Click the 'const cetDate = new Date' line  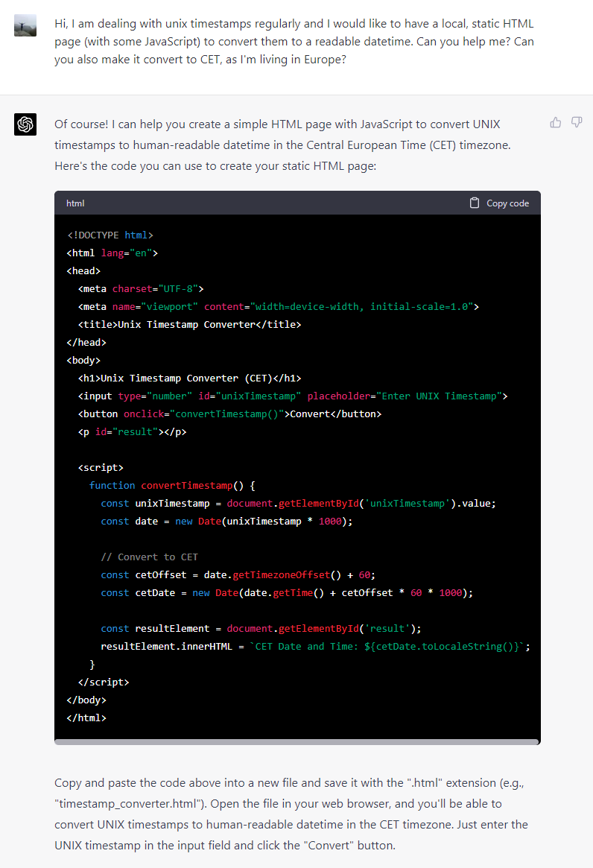[287, 593]
